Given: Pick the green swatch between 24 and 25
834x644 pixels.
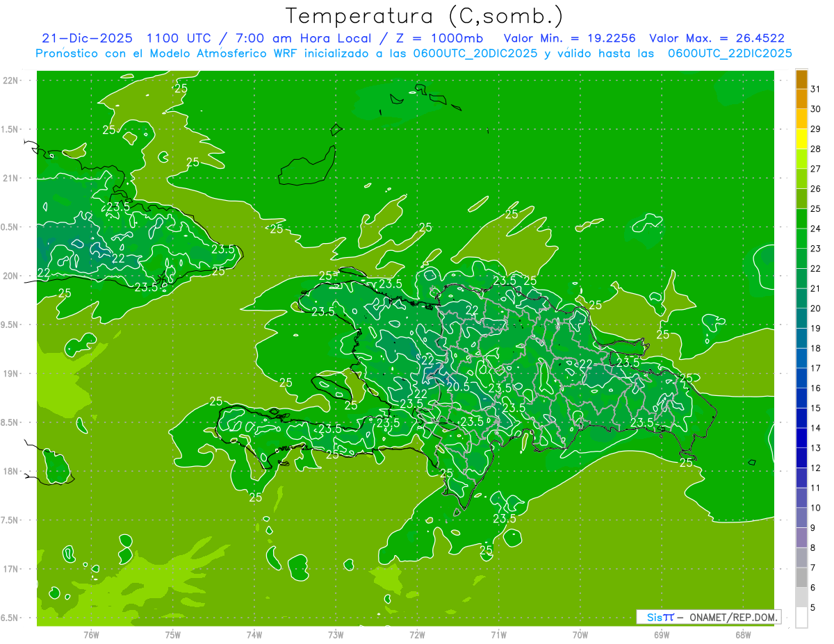Looking at the screenshot, I should 801,219.
